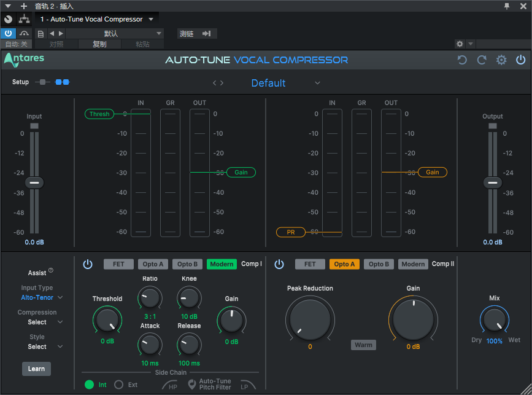
Task: Open the host preset dropdown
Action: click(115, 33)
